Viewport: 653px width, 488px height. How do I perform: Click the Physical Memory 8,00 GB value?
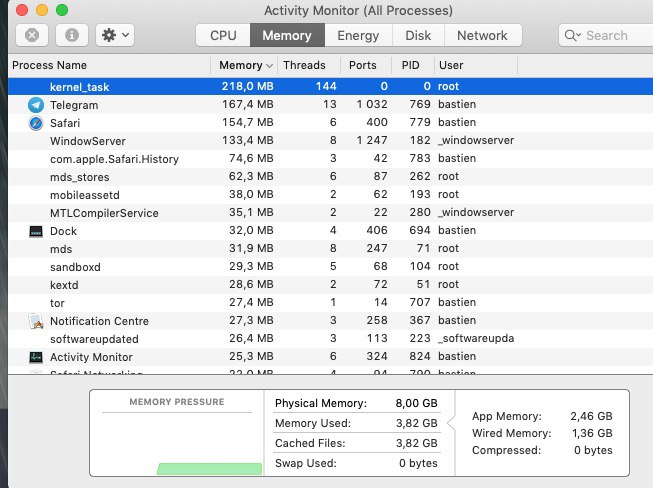416,403
